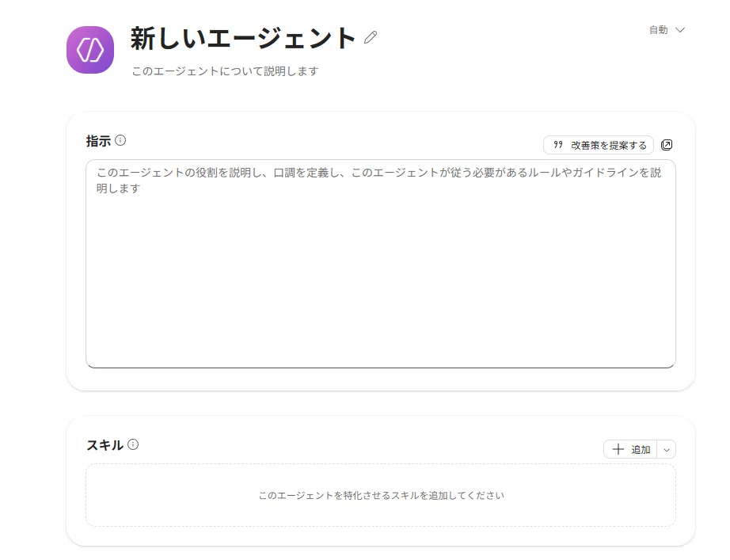Show info for スキル section

[x=133, y=444]
